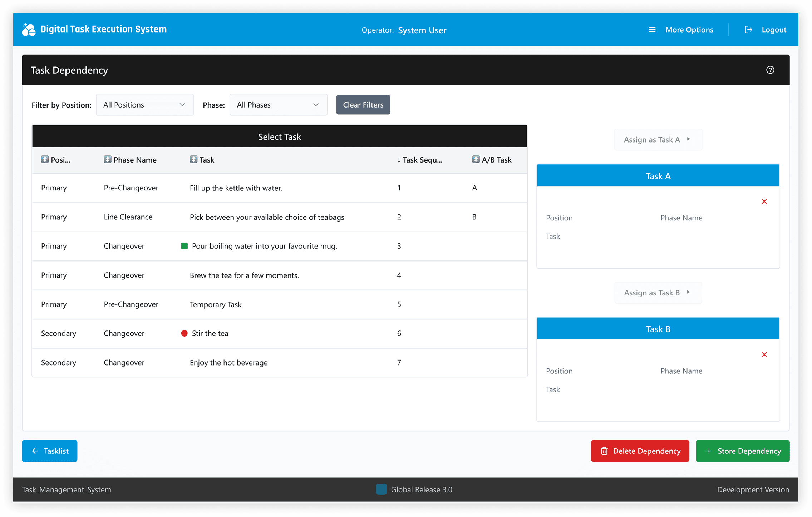Image resolution: width=812 pixels, height=517 pixels.
Task: Click the logout arrow icon
Action: tap(748, 30)
